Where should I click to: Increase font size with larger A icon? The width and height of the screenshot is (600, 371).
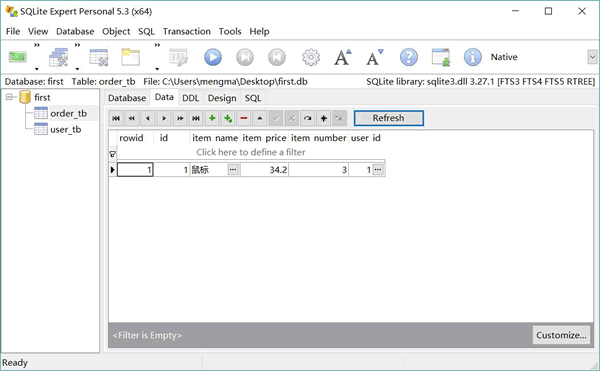click(342, 57)
